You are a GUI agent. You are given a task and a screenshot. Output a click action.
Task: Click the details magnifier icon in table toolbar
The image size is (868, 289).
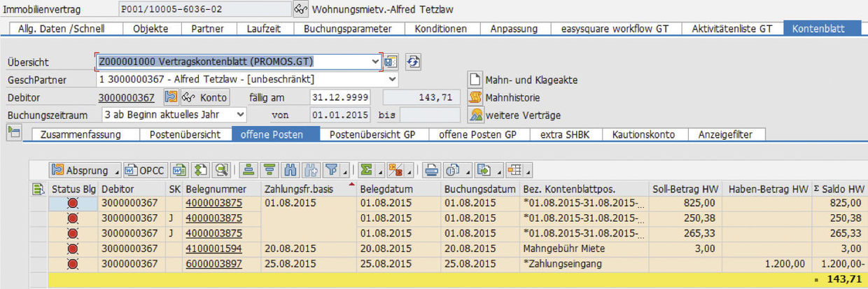[x=222, y=170]
